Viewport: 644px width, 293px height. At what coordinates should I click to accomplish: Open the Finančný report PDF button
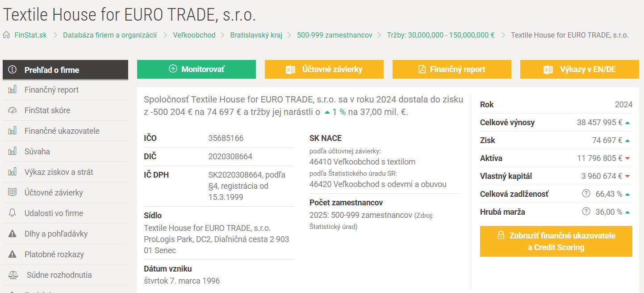tap(452, 69)
